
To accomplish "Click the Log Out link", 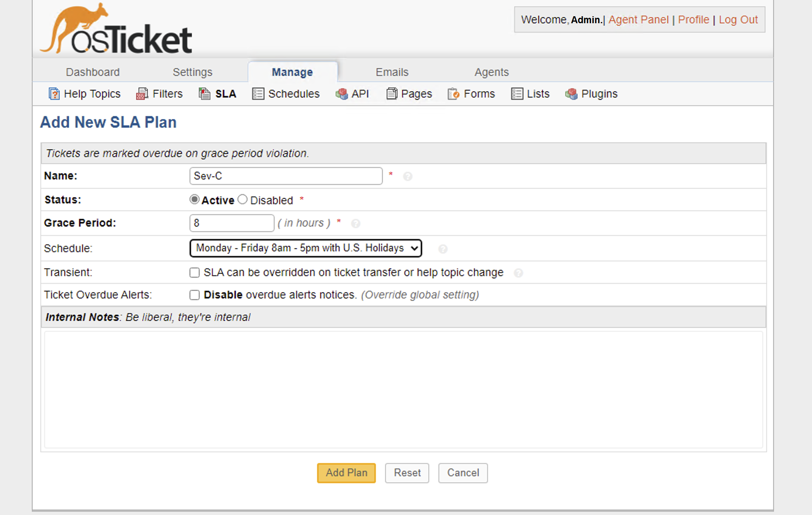I will coord(738,20).
